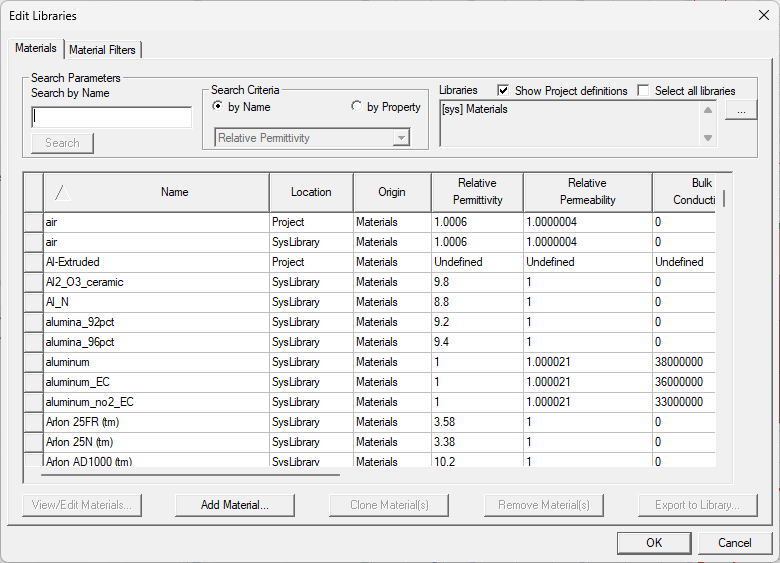The image size is (780, 563).
Task: Click the libraries list up arrow
Action: pos(708,110)
